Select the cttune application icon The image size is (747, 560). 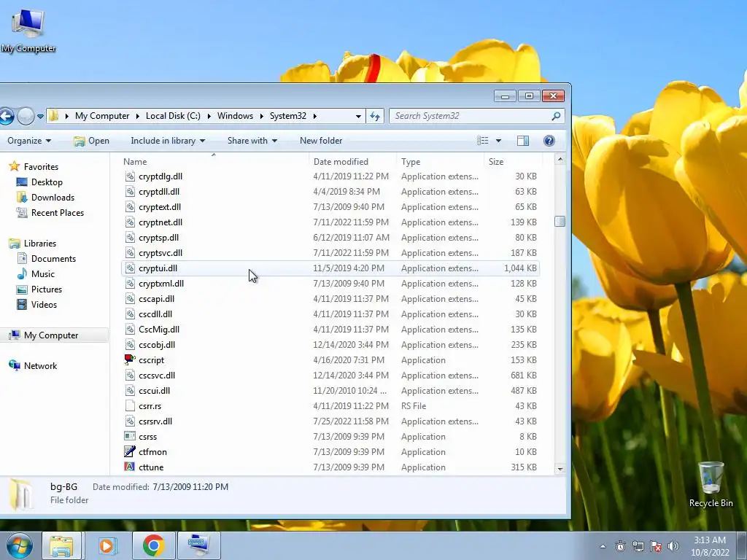(x=130, y=467)
